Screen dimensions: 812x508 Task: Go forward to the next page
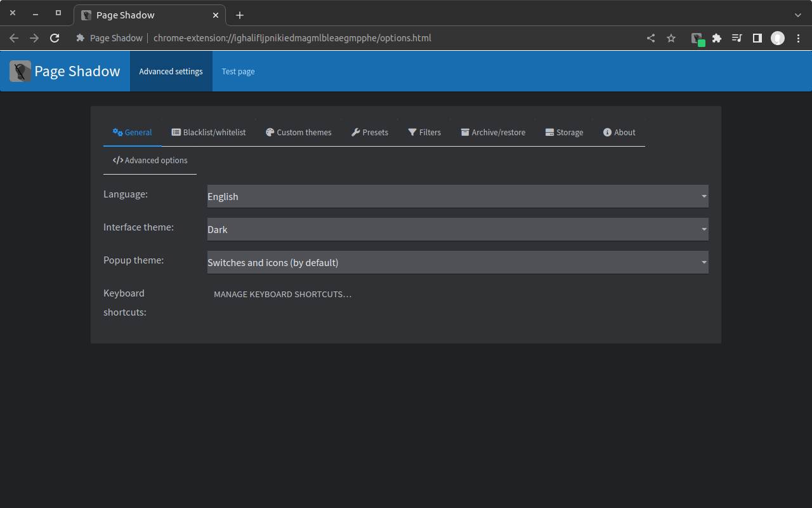[x=34, y=38]
